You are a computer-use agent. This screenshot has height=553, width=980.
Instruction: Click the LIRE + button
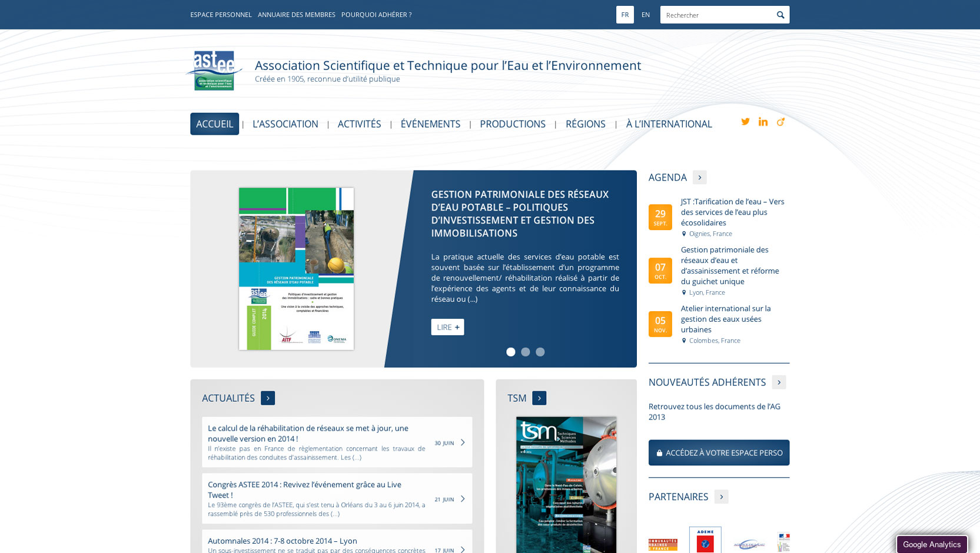447,327
